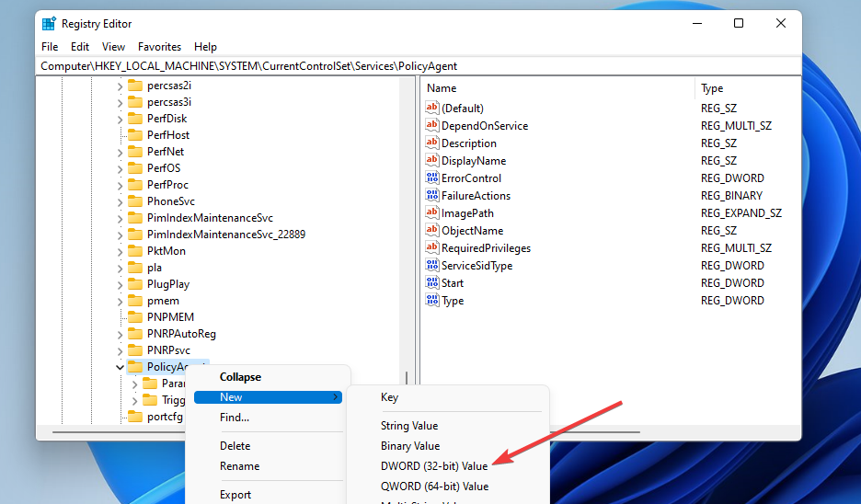Open the File menu
The image size is (861, 504).
(x=50, y=47)
